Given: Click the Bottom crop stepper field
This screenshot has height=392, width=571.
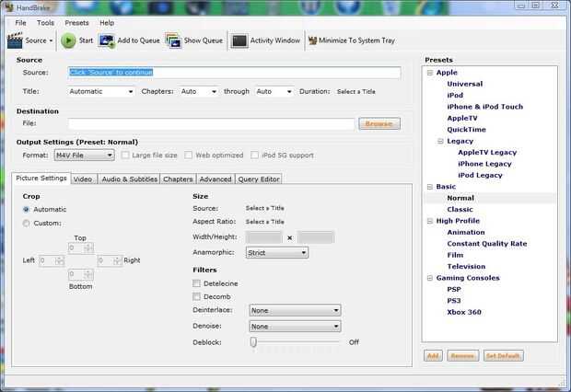Looking at the screenshot, I should [x=81, y=274].
